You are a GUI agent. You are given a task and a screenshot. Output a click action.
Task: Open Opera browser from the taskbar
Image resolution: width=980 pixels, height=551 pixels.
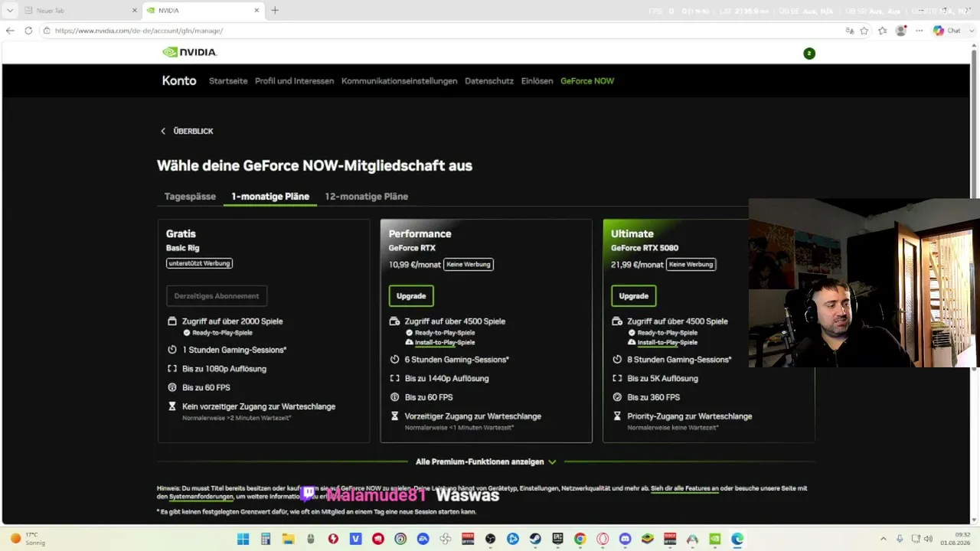pyautogui.click(x=603, y=539)
